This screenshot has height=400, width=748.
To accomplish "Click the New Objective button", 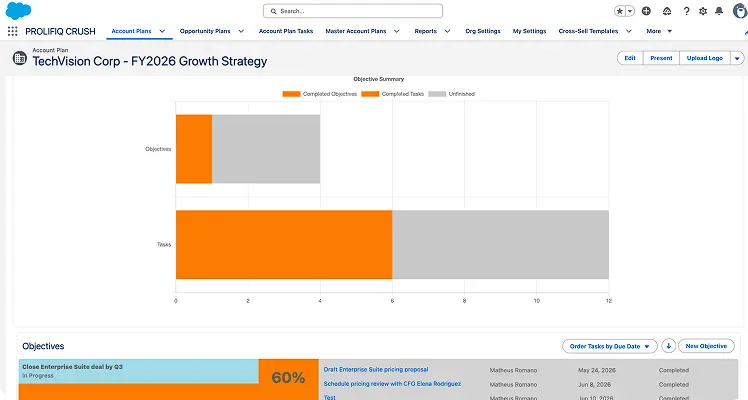I will click(x=706, y=346).
